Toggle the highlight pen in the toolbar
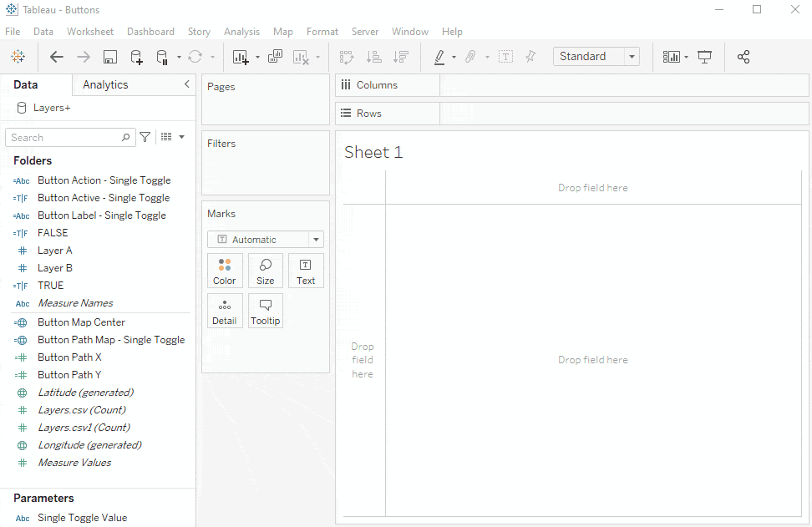The height and width of the screenshot is (527, 812). 439,57
